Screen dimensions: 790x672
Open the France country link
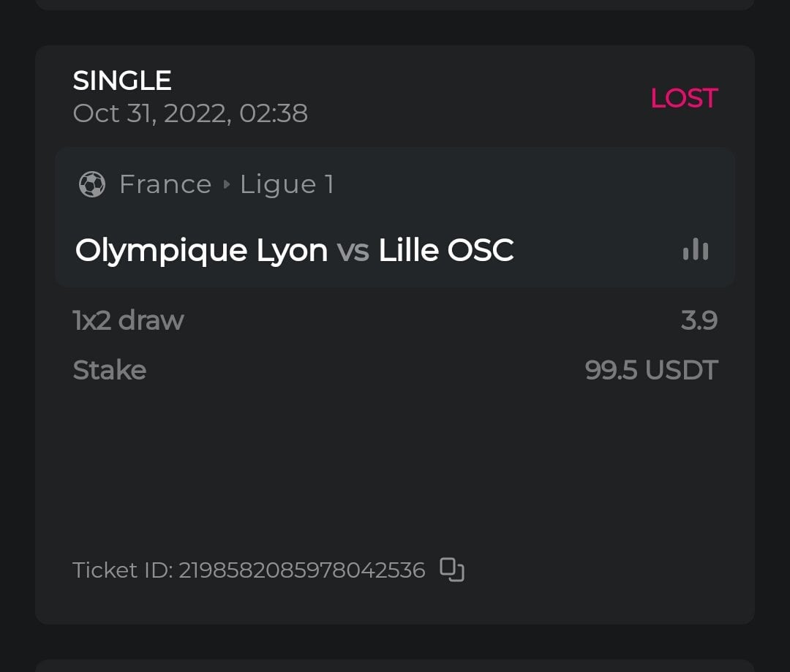tap(165, 184)
